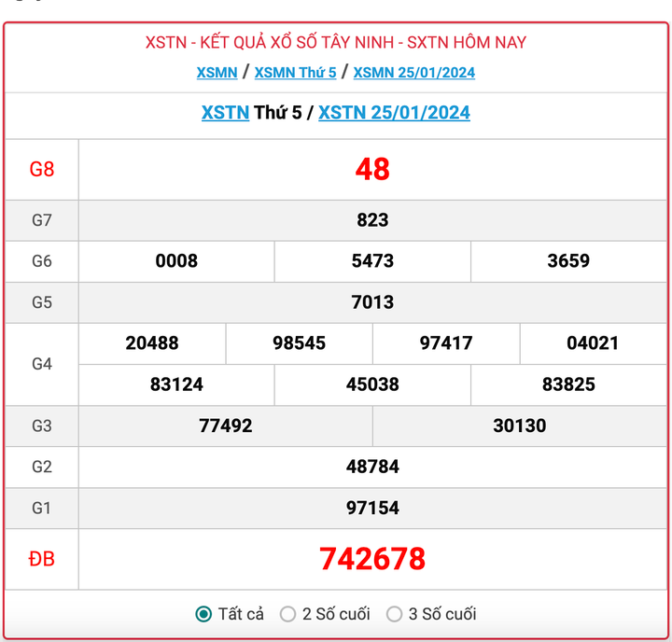Click the G6 number 0008
Screen dimensions: 672x642
point(176,261)
